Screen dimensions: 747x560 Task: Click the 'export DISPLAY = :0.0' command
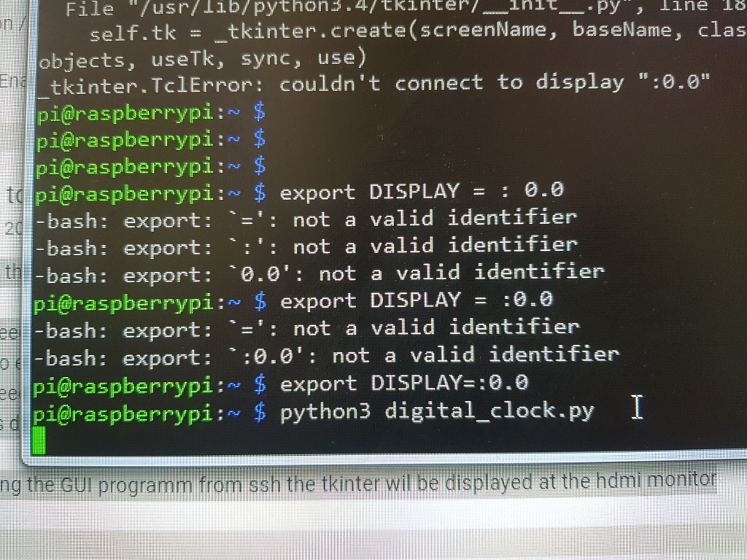(x=417, y=300)
